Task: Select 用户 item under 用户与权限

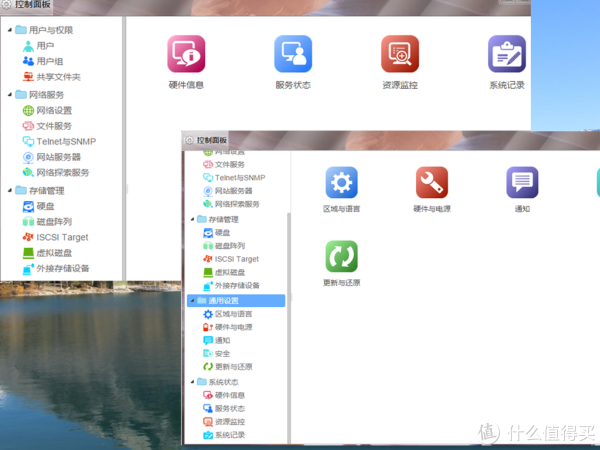Action: (x=45, y=46)
